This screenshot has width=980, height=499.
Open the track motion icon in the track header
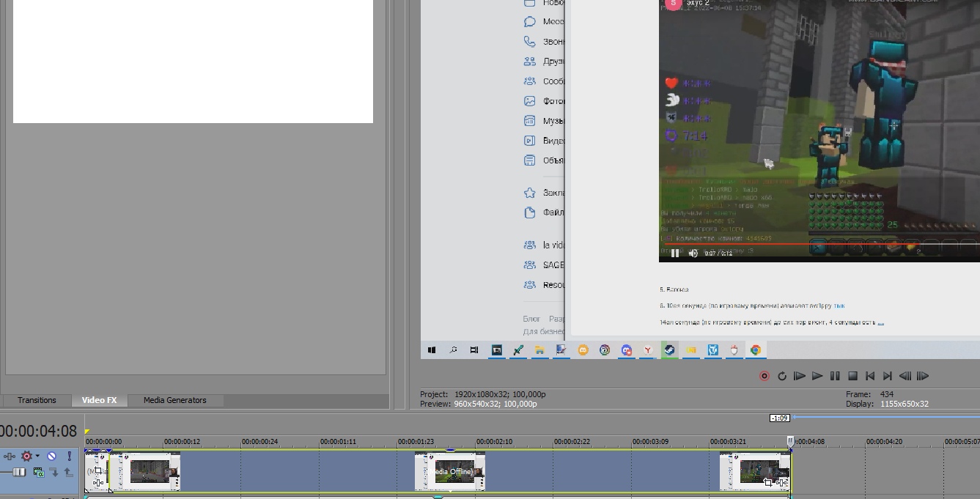[x=10, y=456]
